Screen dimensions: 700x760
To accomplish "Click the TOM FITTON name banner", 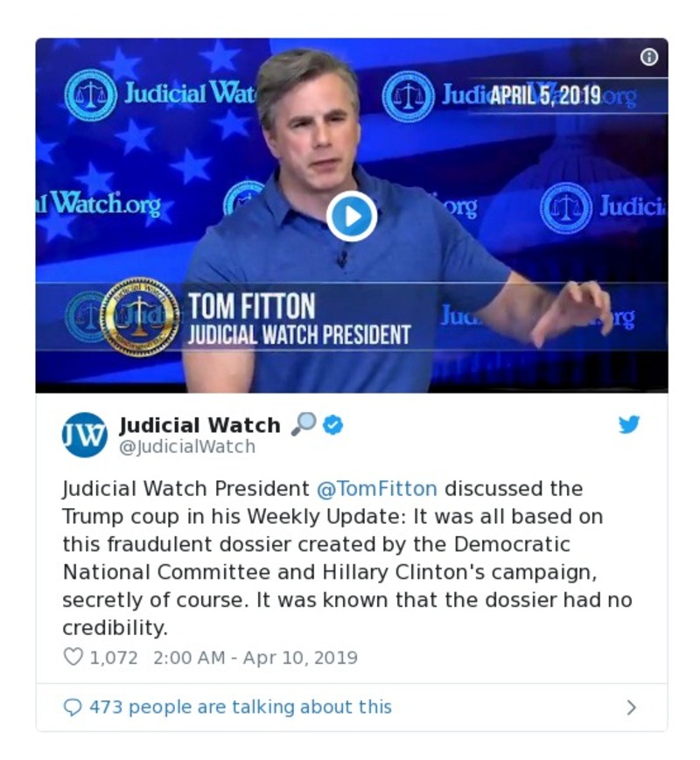I will [x=252, y=307].
